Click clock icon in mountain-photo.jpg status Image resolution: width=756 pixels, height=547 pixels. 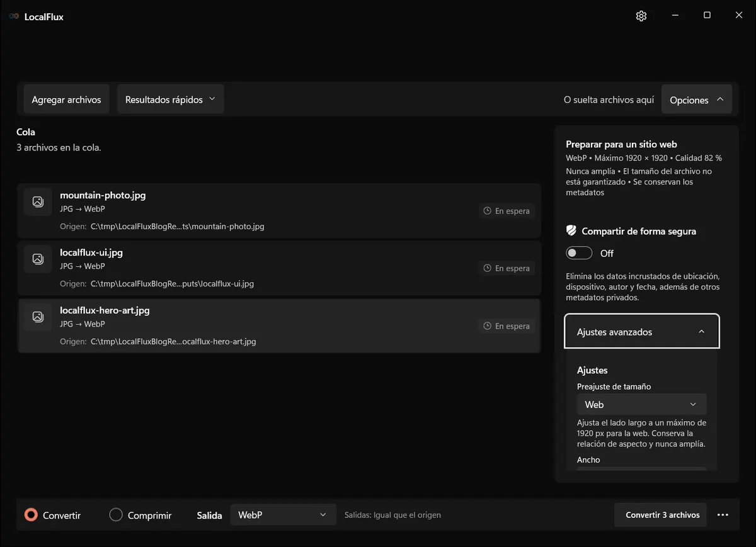(487, 211)
